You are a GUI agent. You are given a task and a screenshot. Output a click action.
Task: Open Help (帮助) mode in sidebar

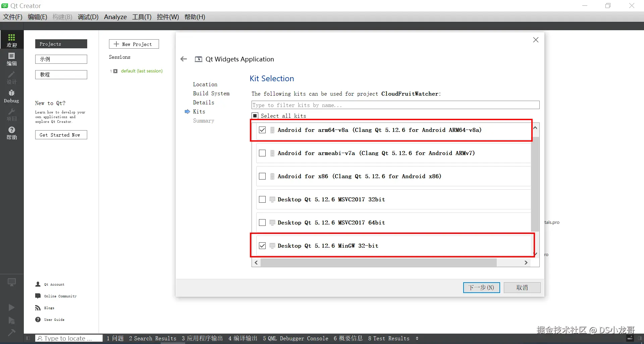click(x=12, y=133)
